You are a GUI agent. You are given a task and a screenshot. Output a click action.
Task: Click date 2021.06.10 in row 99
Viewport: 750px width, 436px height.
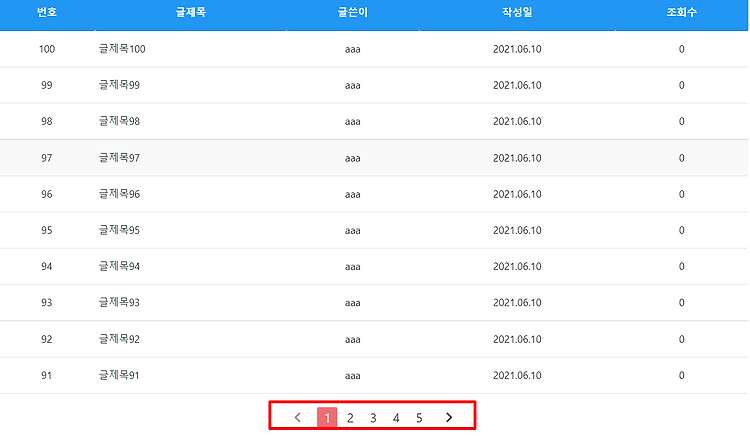pyautogui.click(x=517, y=85)
